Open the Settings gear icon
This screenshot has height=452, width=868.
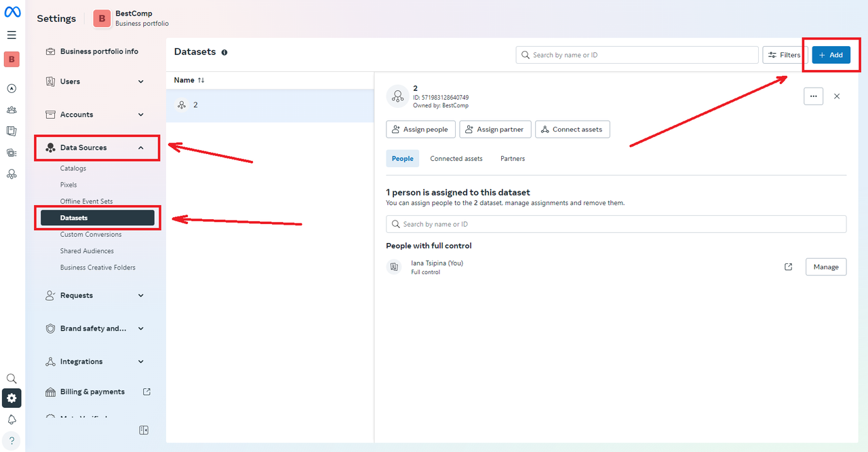[x=12, y=398]
